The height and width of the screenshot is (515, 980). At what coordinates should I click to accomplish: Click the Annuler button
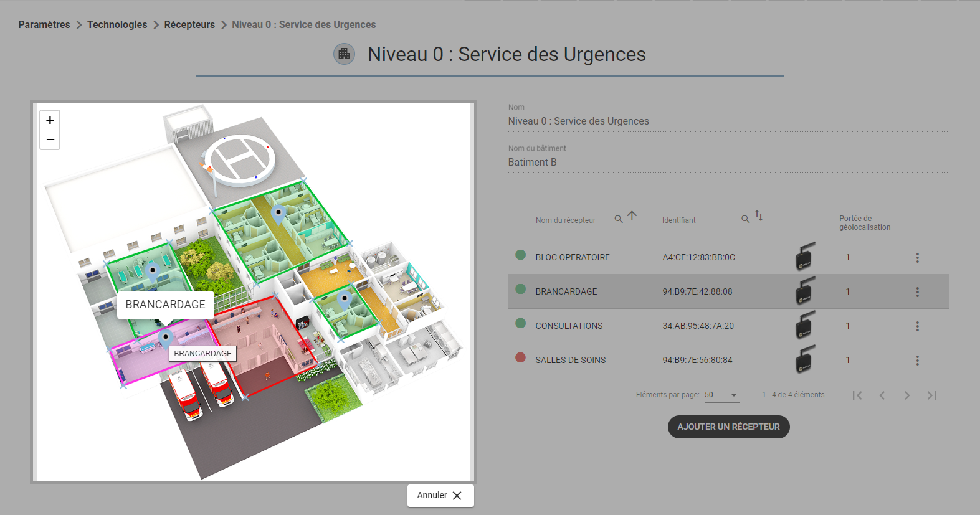[440, 496]
